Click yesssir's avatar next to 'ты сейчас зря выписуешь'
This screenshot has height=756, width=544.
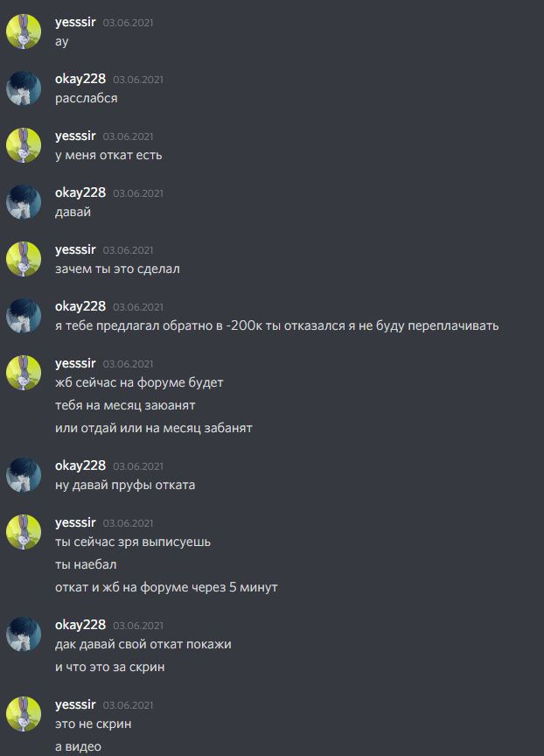[24, 532]
